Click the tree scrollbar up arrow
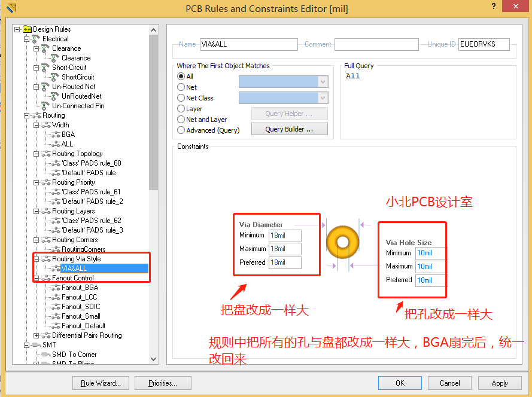Viewport: 532px width, 397px height. (154, 30)
